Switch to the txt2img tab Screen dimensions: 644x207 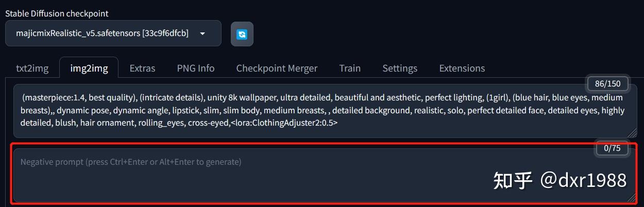[x=32, y=68]
